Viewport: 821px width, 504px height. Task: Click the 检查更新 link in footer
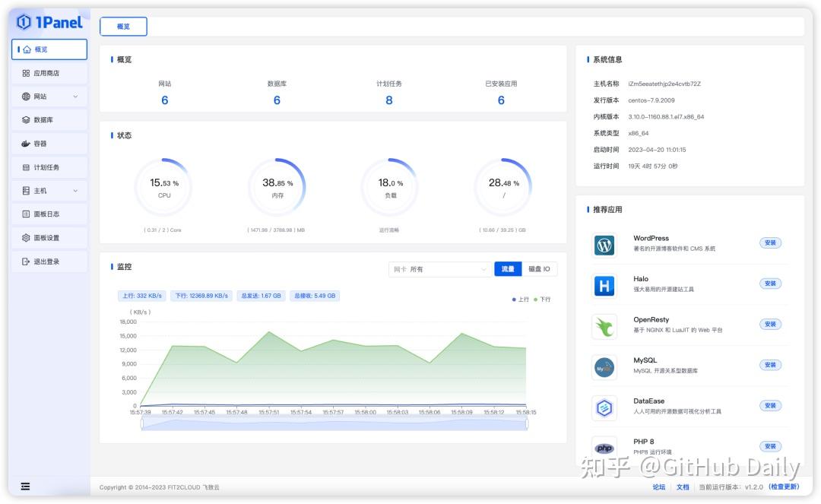784,487
